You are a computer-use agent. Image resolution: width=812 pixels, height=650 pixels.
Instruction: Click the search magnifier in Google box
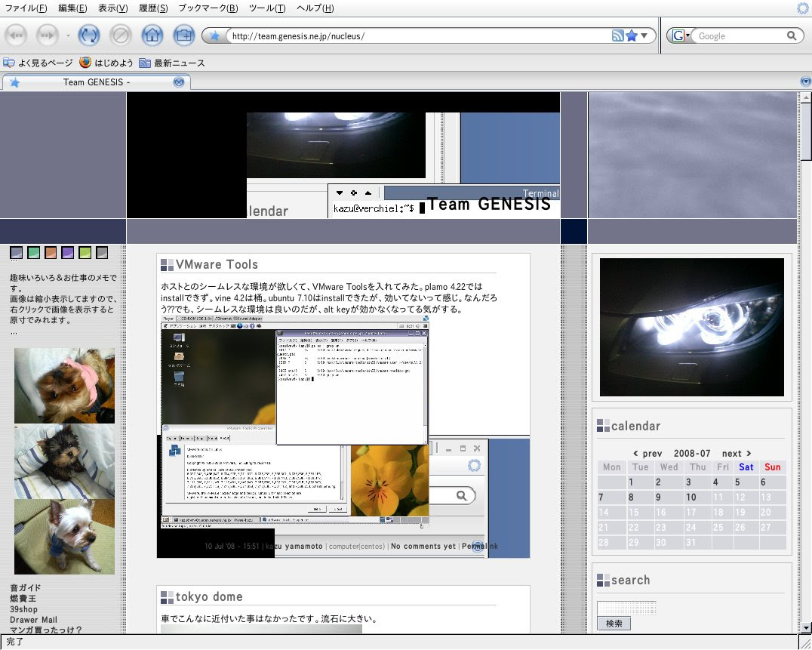792,35
